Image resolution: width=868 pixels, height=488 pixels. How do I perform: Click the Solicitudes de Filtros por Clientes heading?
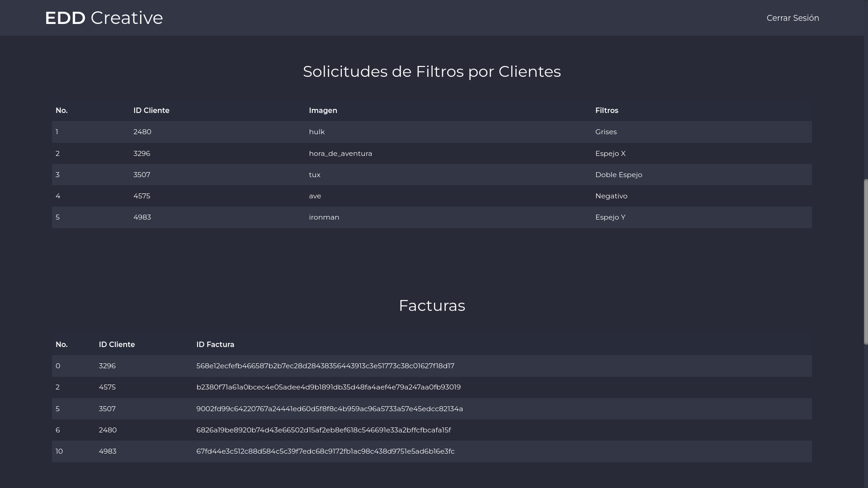point(431,71)
